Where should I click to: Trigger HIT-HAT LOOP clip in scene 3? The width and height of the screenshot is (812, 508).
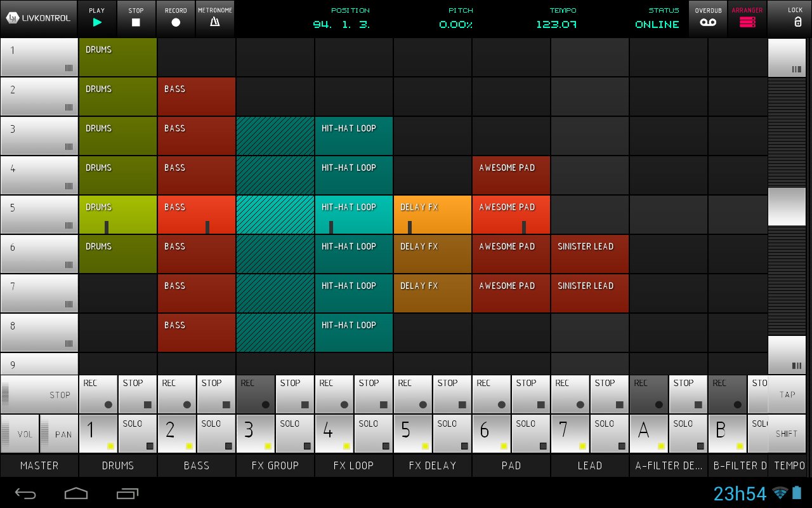click(354, 136)
